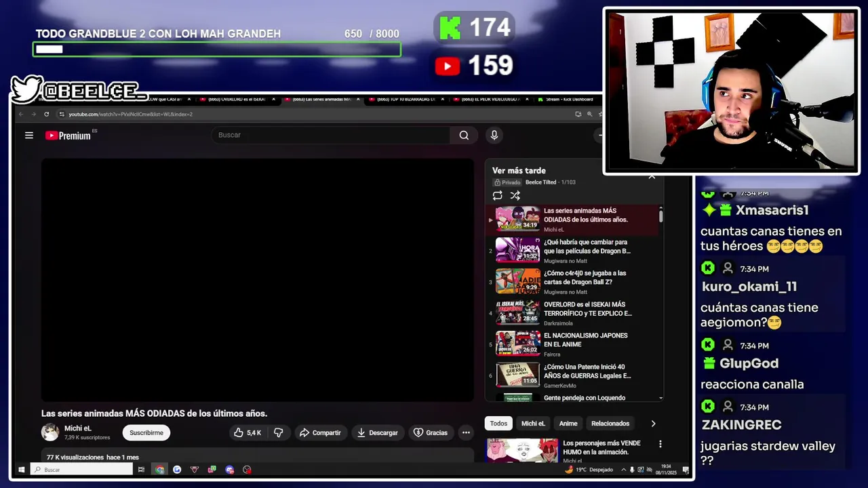The height and width of the screenshot is (488, 868).
Task: Select the Anime filter chip
Action: pyautogui.click(x=568, y=424)
